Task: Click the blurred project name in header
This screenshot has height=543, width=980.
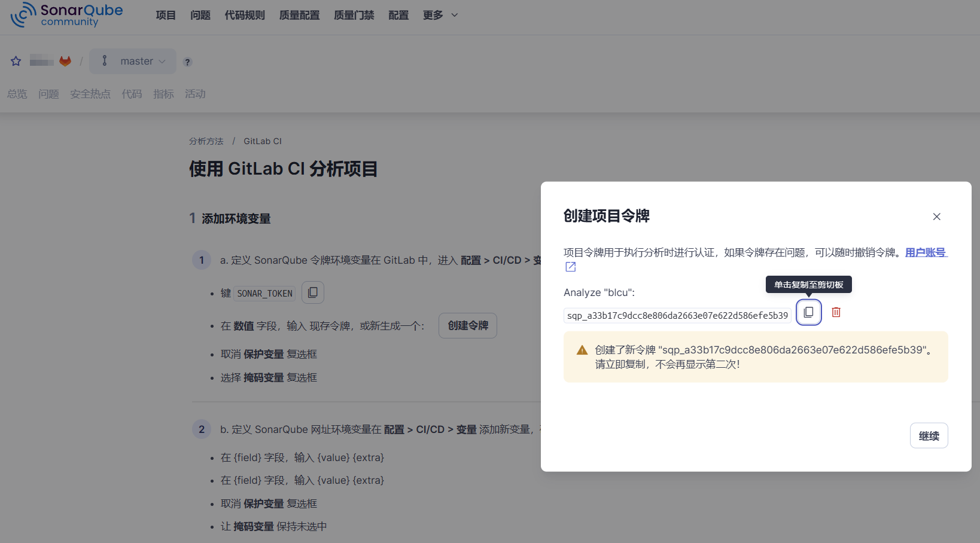Action: [x=42, y=61]
